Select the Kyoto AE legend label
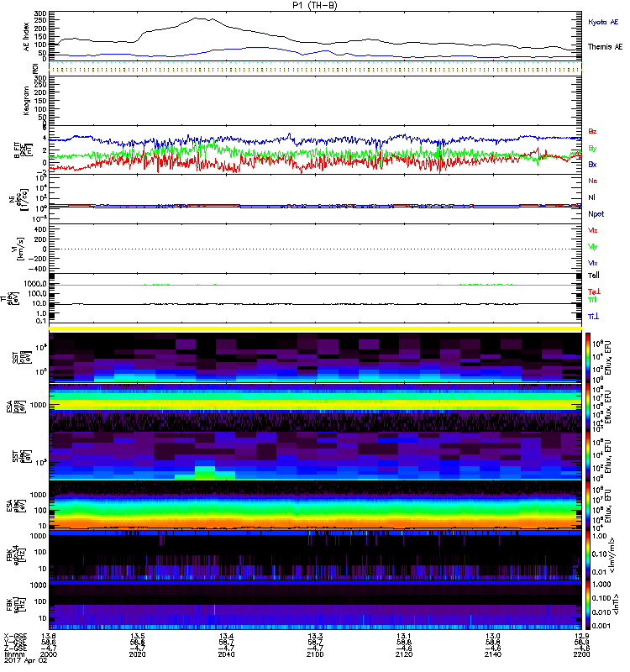Image resolution: width=630 pixels, height=672 pixels. pyautogui.click(x=603, y=22)
